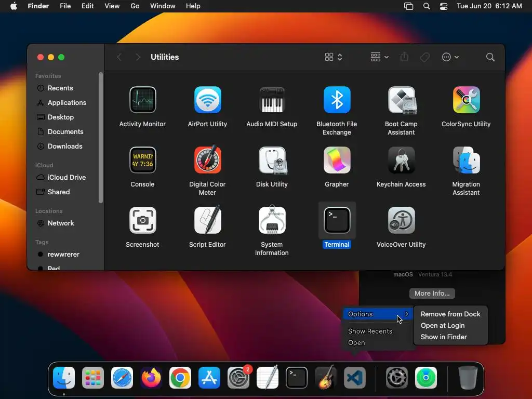Click the Share toolbar button
Image resolution: width=532 pixels, height=399 pixels.
pos(404,57)
